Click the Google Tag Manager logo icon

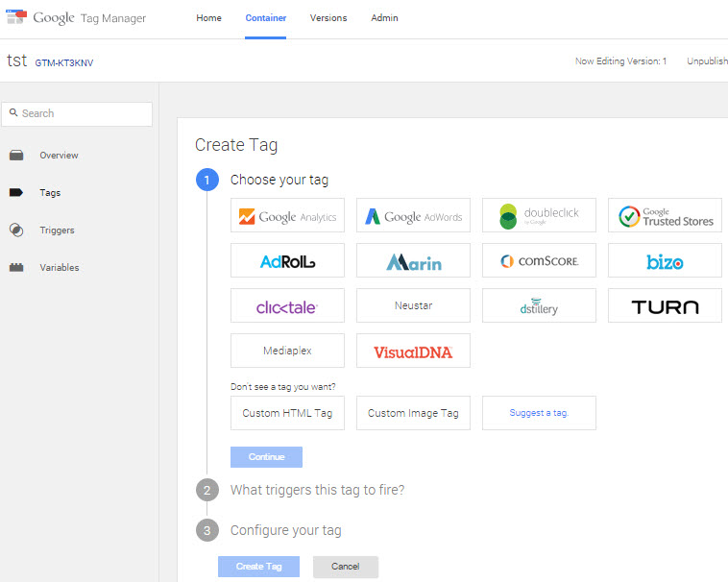[16, 17]
